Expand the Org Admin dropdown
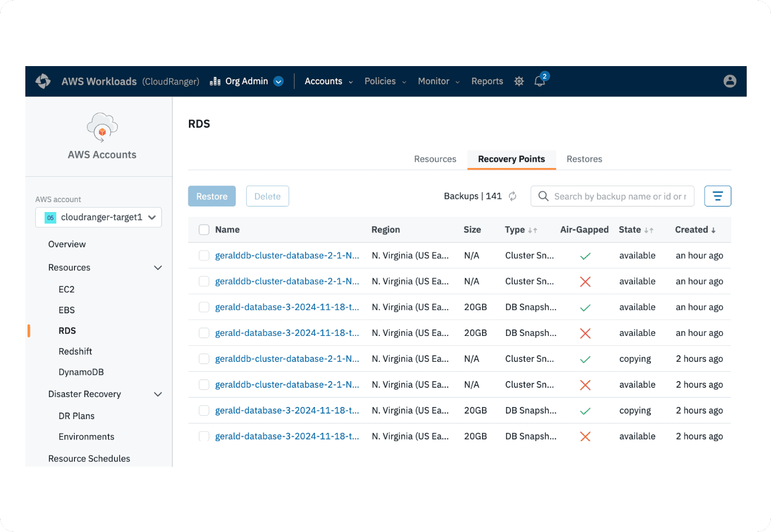 [x=279, y=82]
